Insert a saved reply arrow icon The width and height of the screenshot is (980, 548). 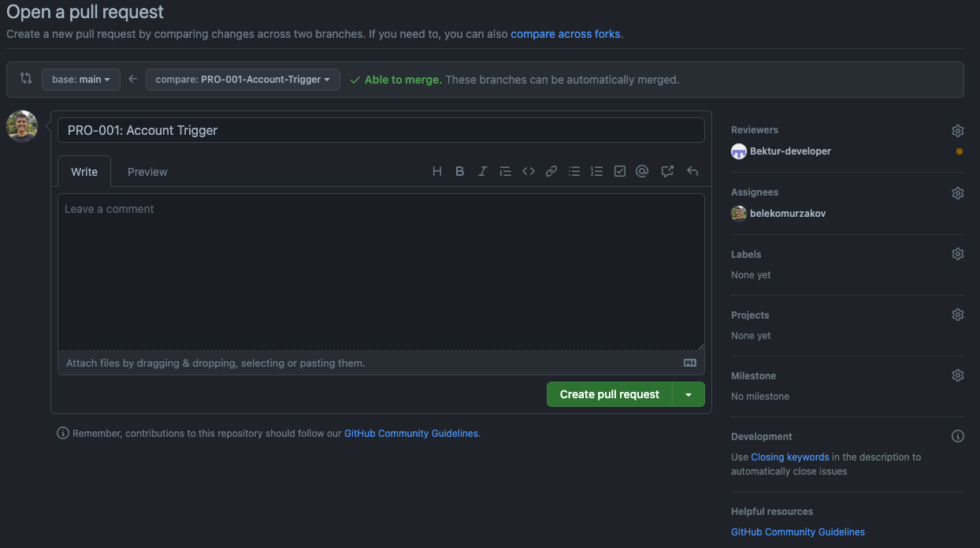point(692,171)
